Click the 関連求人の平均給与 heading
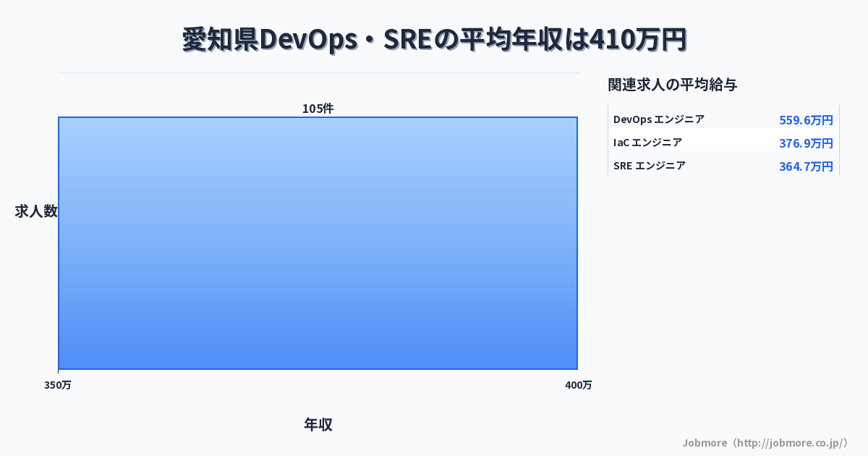The image size is (868, 456). click(x=673, y=85)
